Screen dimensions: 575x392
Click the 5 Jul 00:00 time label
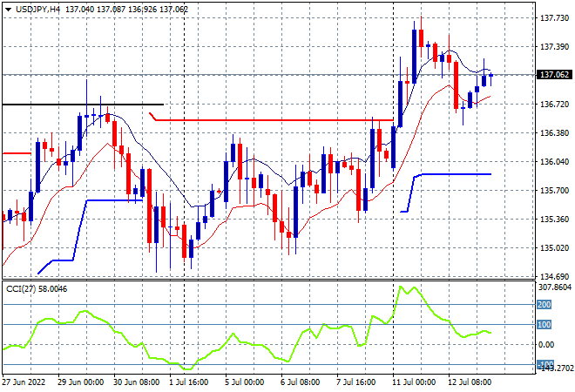(x=244, y=382)
